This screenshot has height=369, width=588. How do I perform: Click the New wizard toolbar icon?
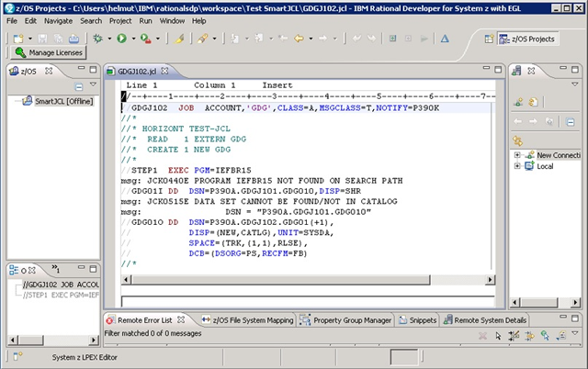(18, 39)
